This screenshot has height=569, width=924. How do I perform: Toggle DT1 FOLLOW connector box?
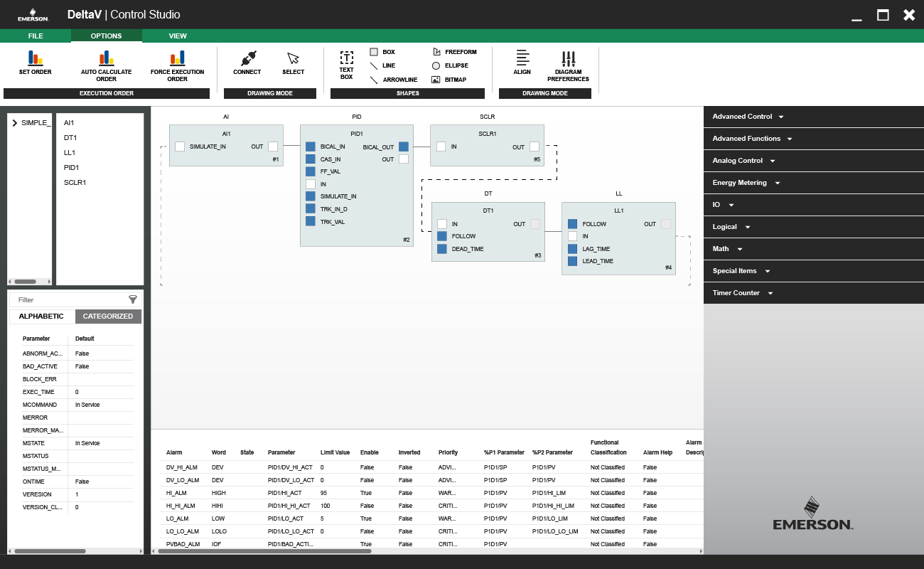coord(442,236)
